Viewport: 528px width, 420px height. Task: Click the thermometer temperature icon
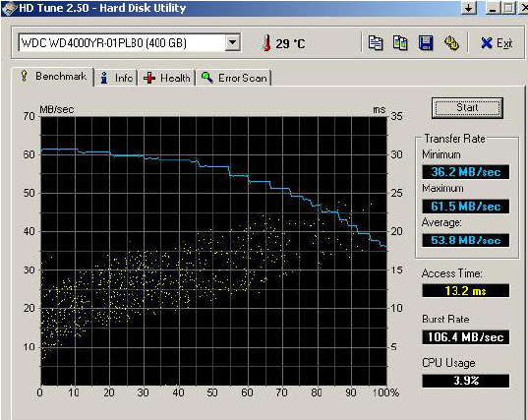pos(266,43)
